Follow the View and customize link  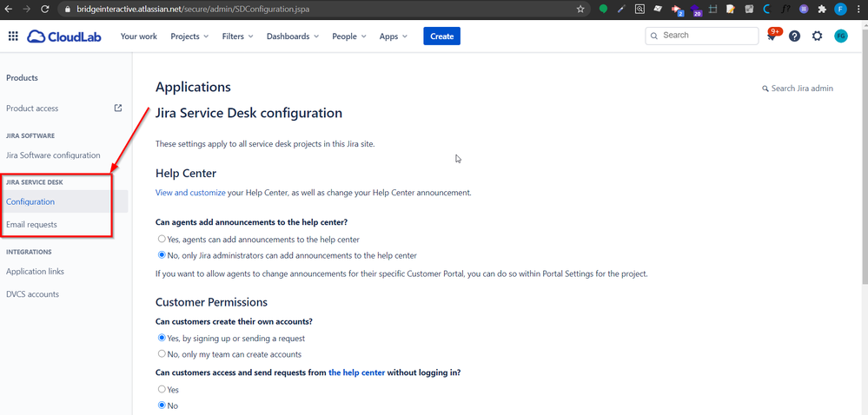(190, 193)
